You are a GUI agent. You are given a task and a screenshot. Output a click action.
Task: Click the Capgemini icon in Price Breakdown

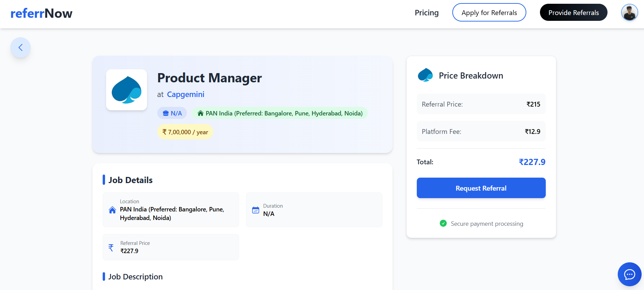[425, 75]
